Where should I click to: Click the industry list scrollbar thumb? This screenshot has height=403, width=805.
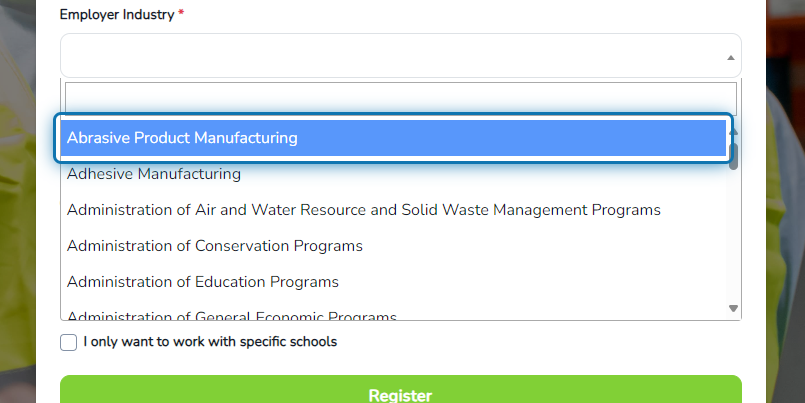734,156
